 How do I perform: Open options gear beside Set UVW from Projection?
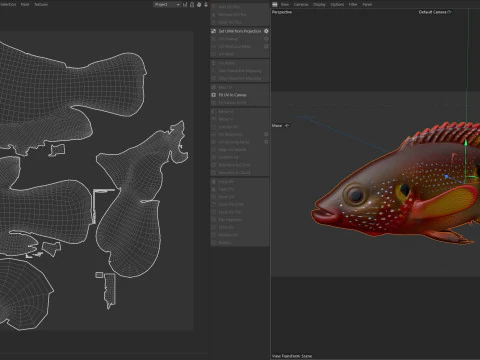(266, 31)
